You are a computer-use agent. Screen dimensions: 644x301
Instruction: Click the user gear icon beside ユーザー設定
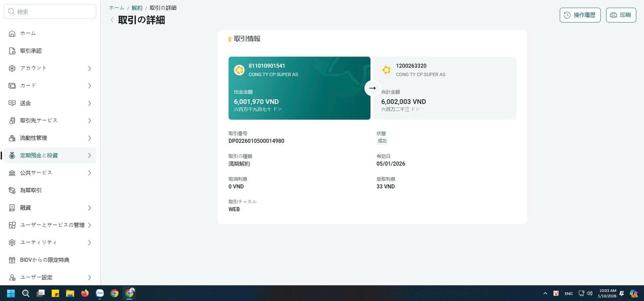12,277
